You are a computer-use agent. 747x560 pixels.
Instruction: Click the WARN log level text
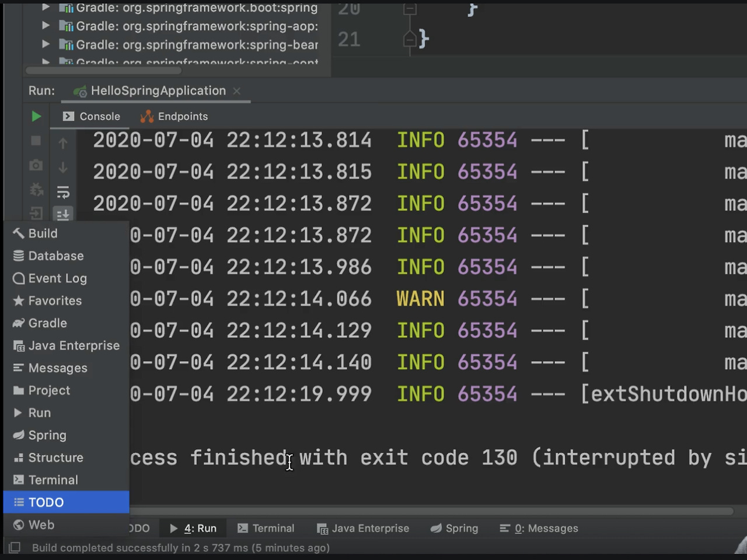point(420,299)
